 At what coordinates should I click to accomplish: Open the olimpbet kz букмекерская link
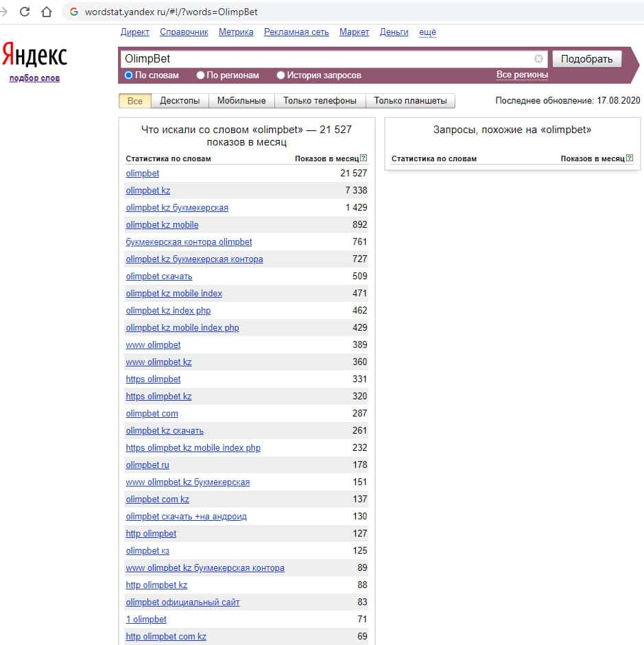(x=177, y=208)
